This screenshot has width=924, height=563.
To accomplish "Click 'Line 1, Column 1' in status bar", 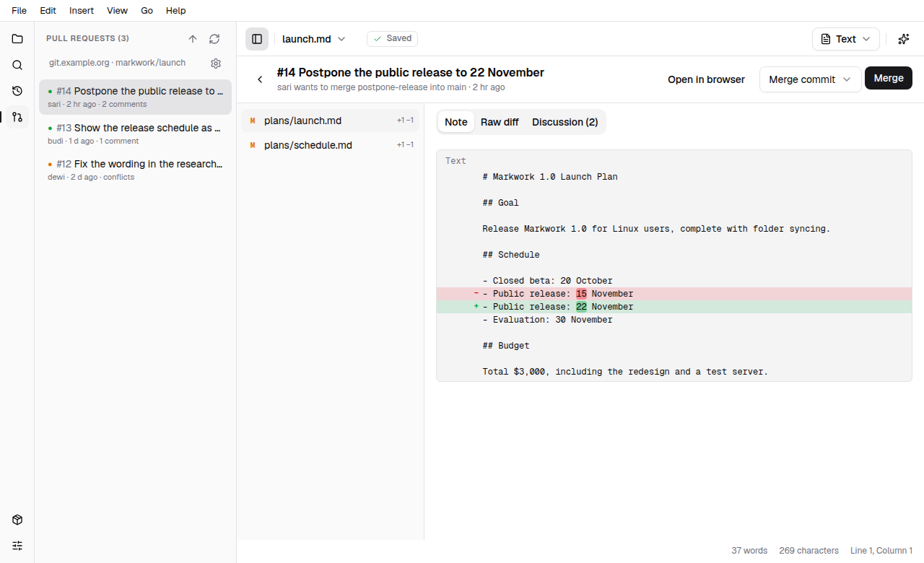I will (x=881, y=551).
